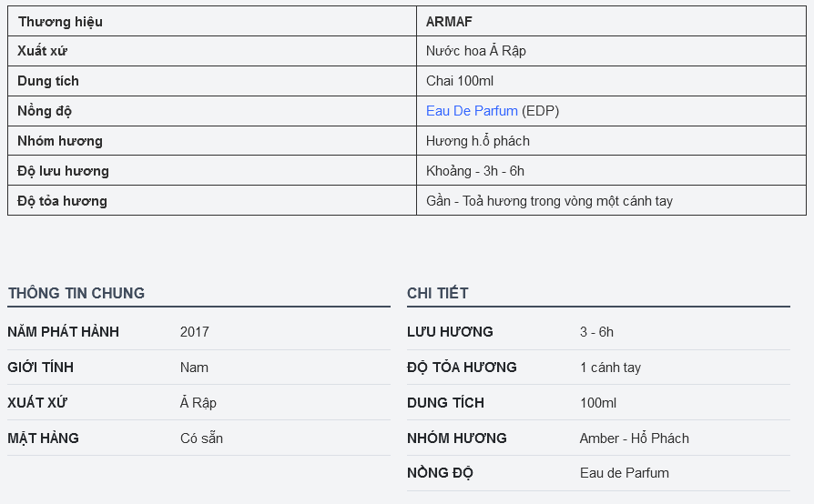Click the Nam gender value
The width and height of the screenshot is (814, 504).
coord(194,368)
